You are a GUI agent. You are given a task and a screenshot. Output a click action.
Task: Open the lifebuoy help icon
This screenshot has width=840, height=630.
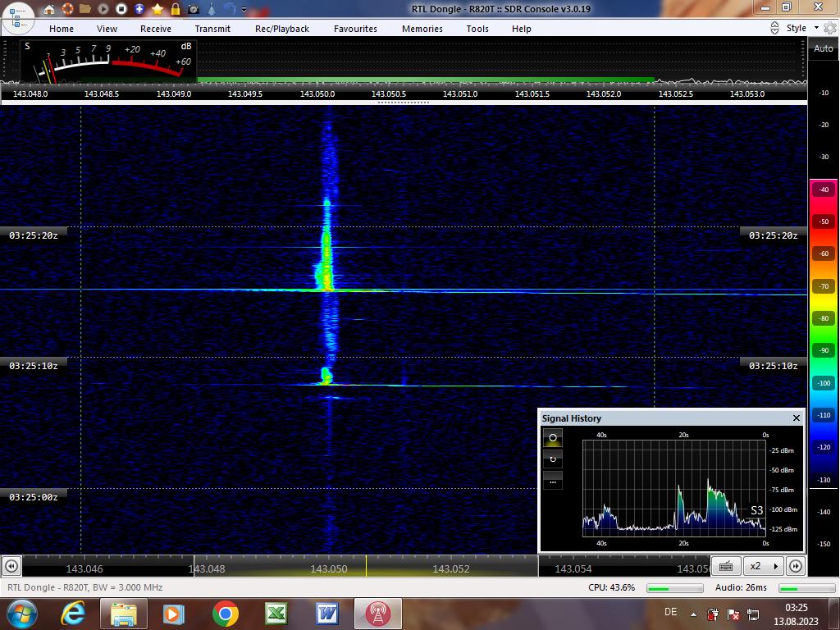(67, 8)
